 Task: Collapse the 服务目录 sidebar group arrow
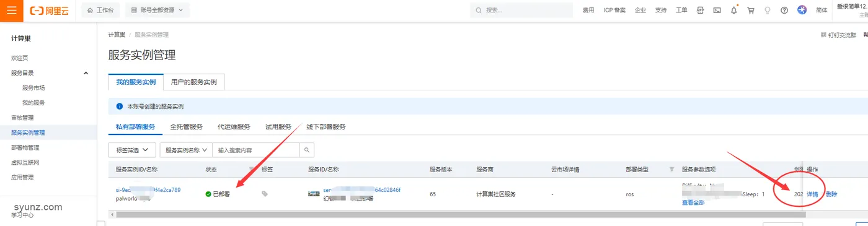pos(86,72)
